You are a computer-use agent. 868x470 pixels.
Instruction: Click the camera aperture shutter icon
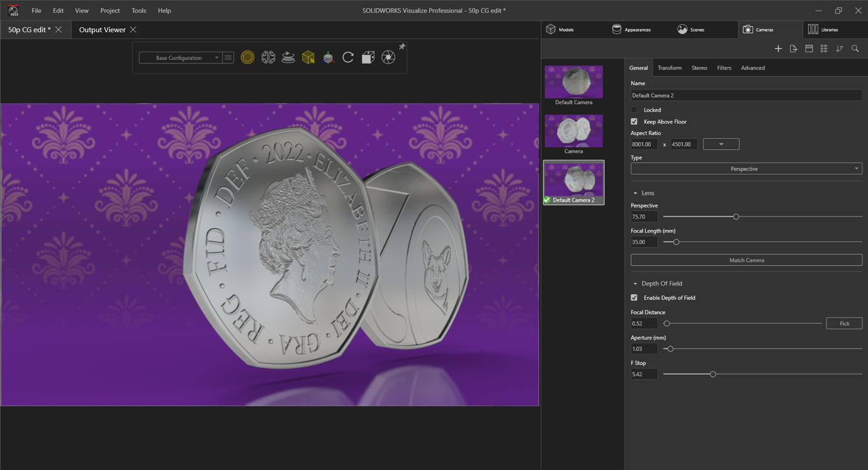coord(388,57)
